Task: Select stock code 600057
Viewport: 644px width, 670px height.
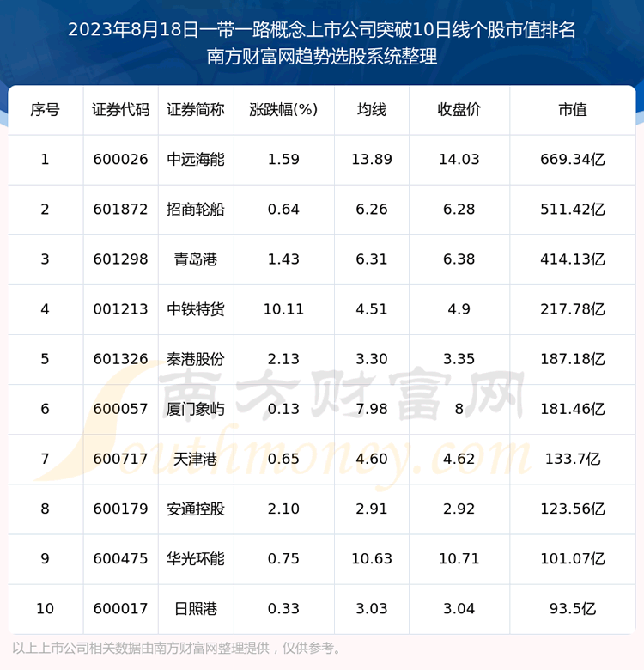Action: tap(120, 410)
